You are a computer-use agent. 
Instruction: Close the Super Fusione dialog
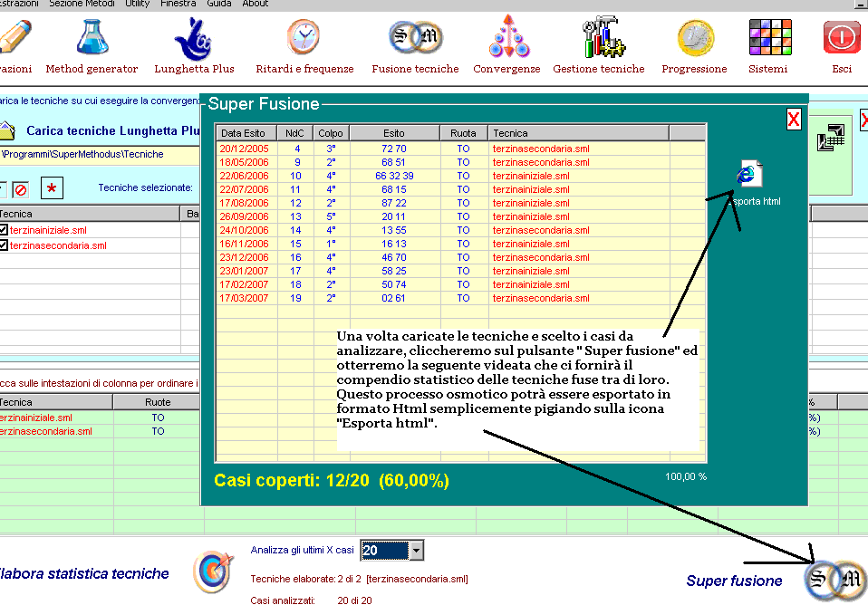[794, 119]
